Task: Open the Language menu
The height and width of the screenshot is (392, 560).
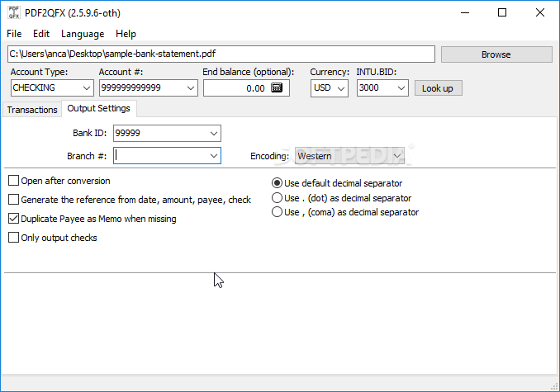Action: 83,34
